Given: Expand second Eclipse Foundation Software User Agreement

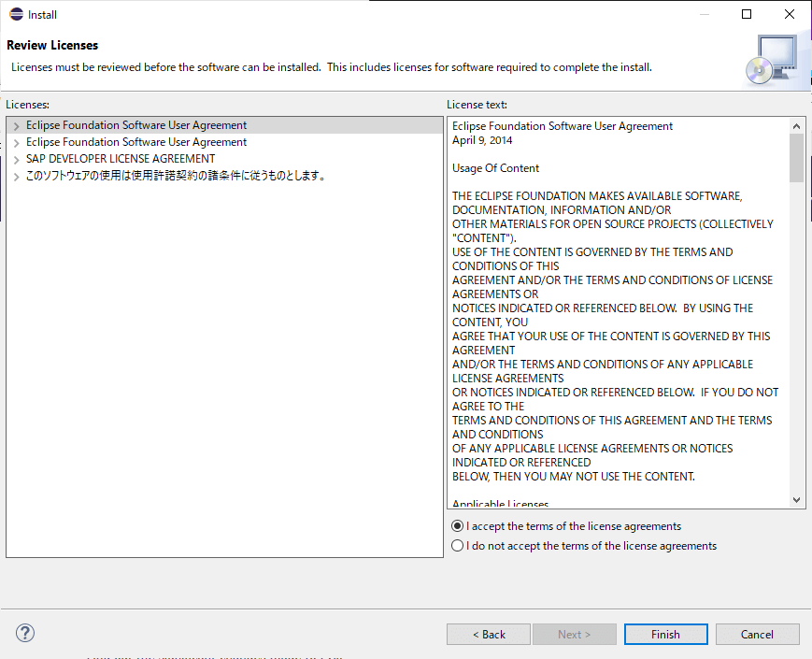Looking at the screenshot, I should pyautogui.click(x=17, y=142).
